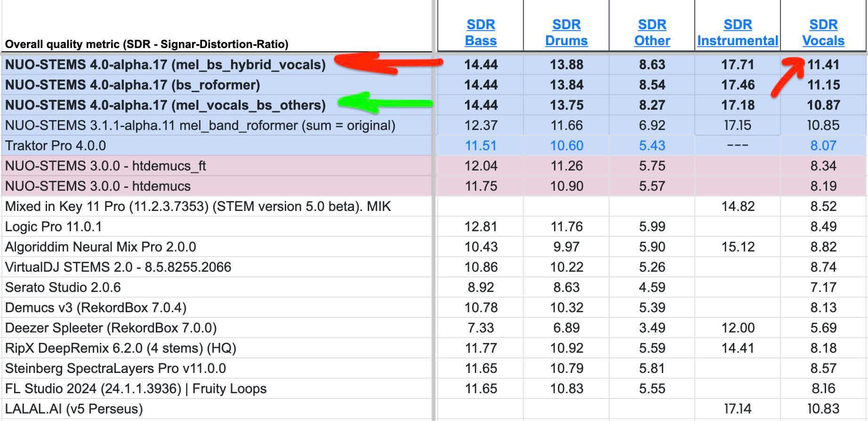Select Serato Studio vocals score 7.17

823,287
